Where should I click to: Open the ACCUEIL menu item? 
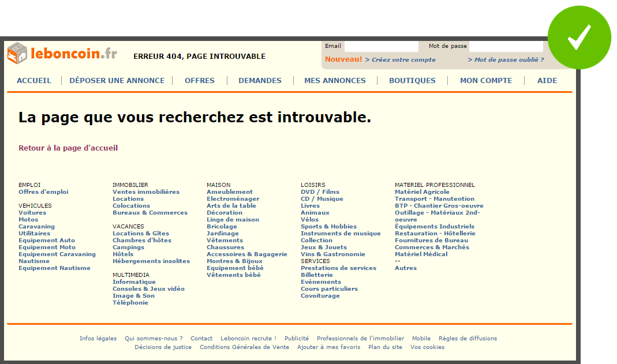tap(33, 81)
